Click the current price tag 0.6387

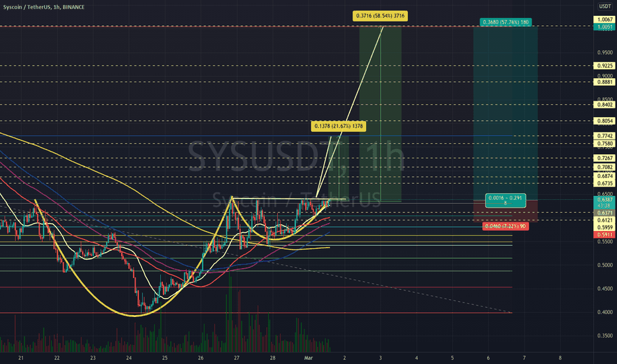[x=605, y=203]
